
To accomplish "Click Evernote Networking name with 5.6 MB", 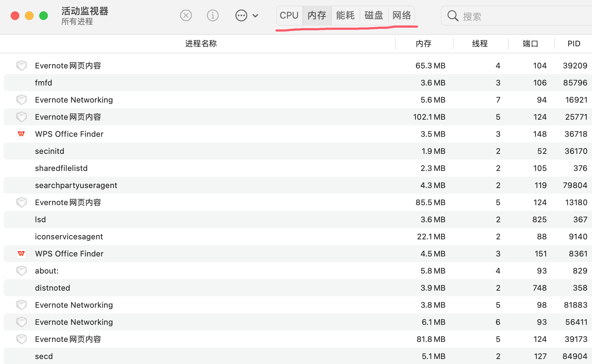I will click(x=74, y=100).
